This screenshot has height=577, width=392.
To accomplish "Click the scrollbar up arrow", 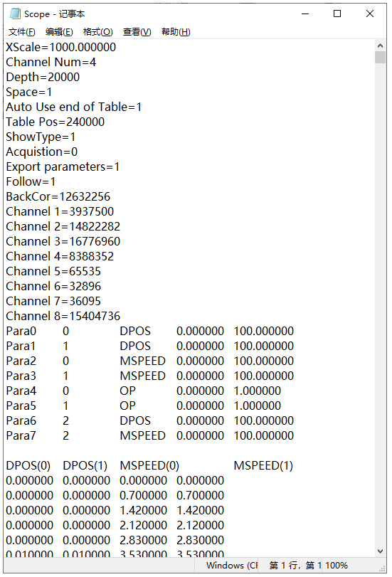I will click(380, 46).
